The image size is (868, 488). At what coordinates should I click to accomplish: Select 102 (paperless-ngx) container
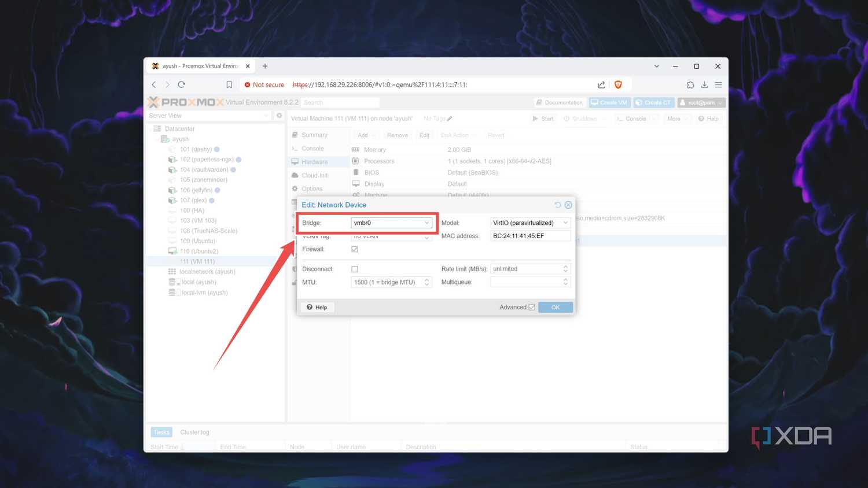207,160
